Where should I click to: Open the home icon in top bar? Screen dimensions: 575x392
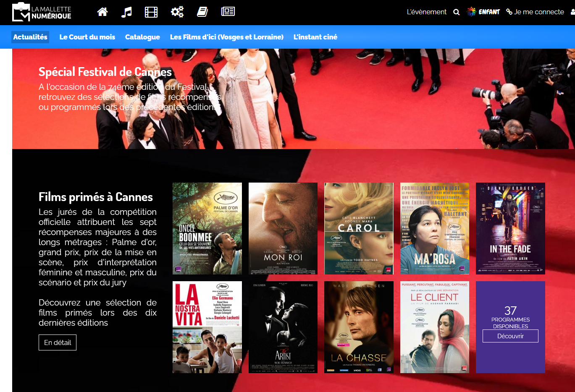tap(102, 12)
